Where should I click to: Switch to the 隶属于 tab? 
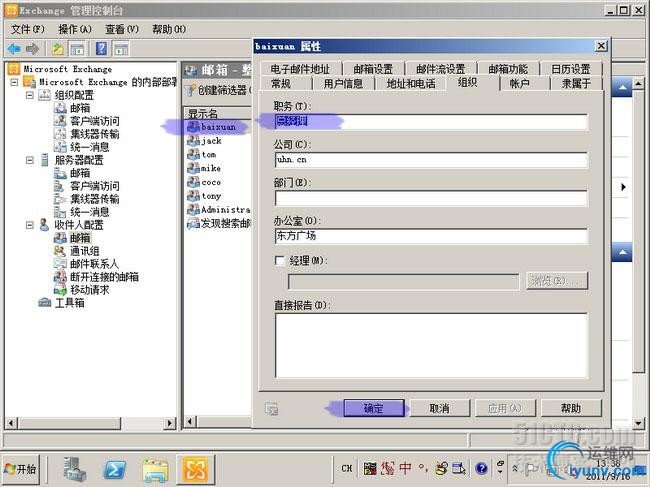pos(576,83)
